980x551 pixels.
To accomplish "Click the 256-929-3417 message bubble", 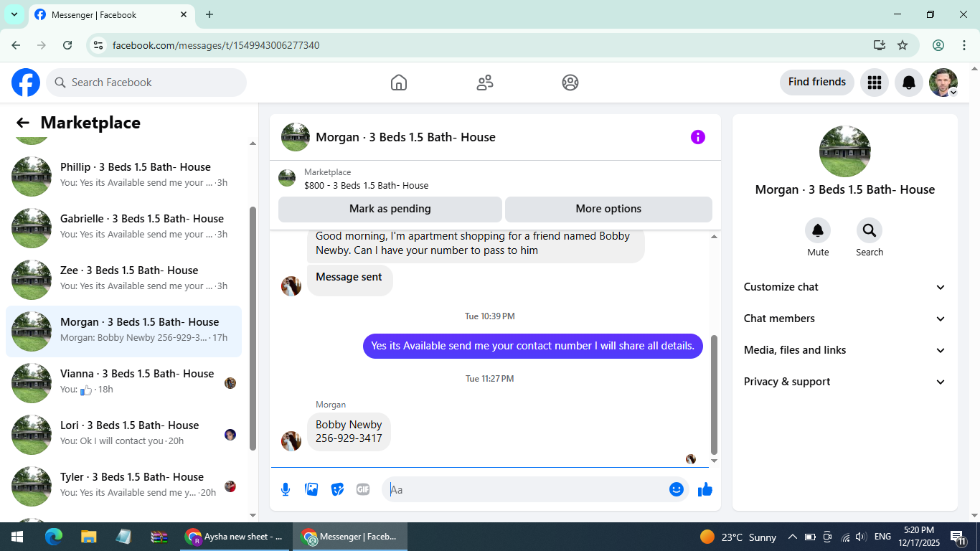I will coord(349,432).
